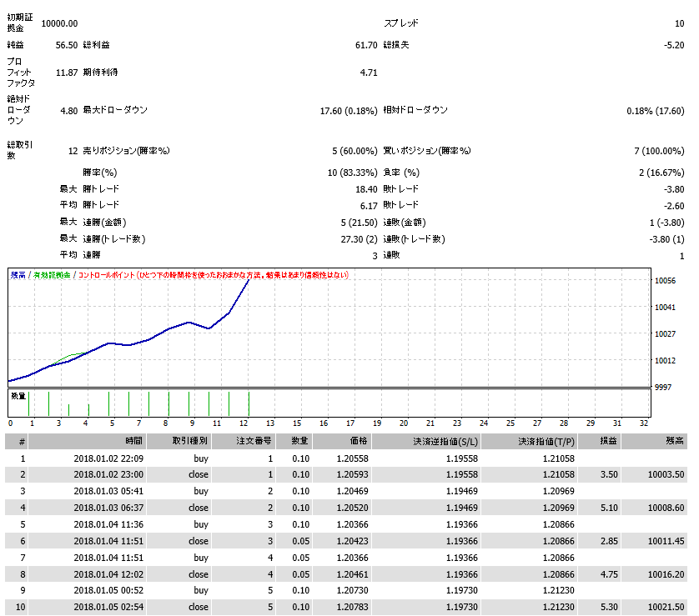Click the timestamp 2018.01.02 22:09
Viewport: 699px width, 616px height.
(108, 458)
